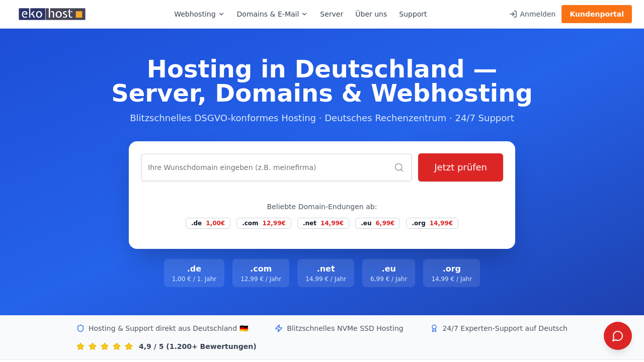
Task: Select the .org 14,99€ pill
Action: [432, 223]
